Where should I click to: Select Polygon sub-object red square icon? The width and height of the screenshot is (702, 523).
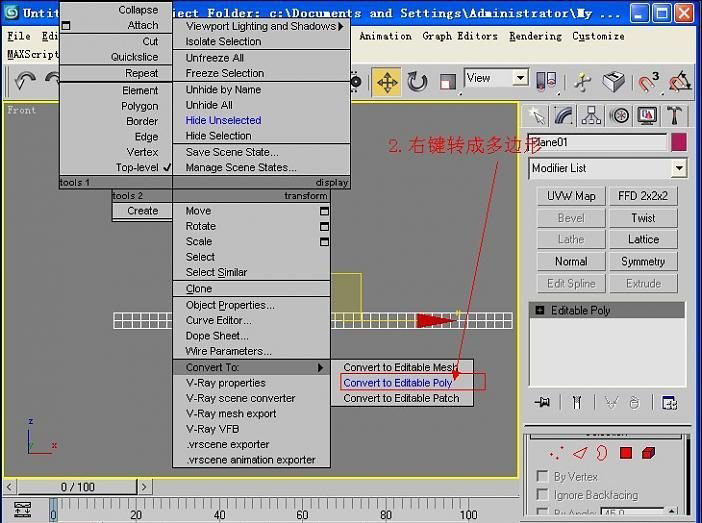pos(626,453)
